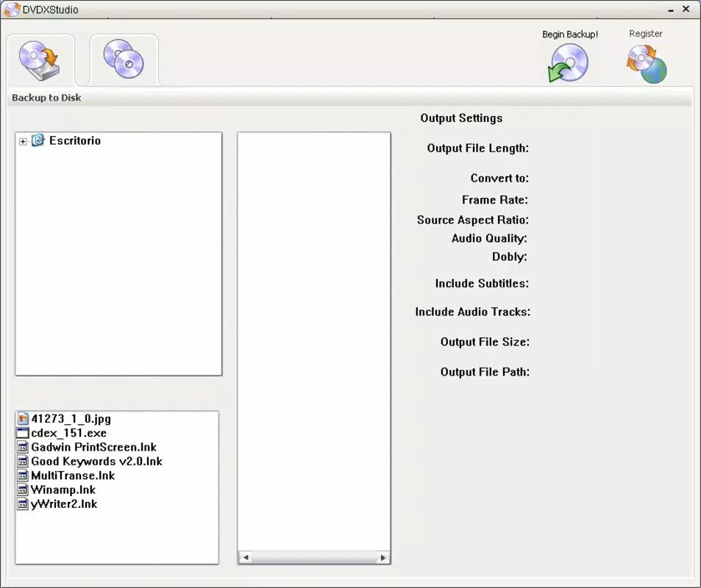
Task: Click the Include Audio Tracks label
Action: click(472, 312)
